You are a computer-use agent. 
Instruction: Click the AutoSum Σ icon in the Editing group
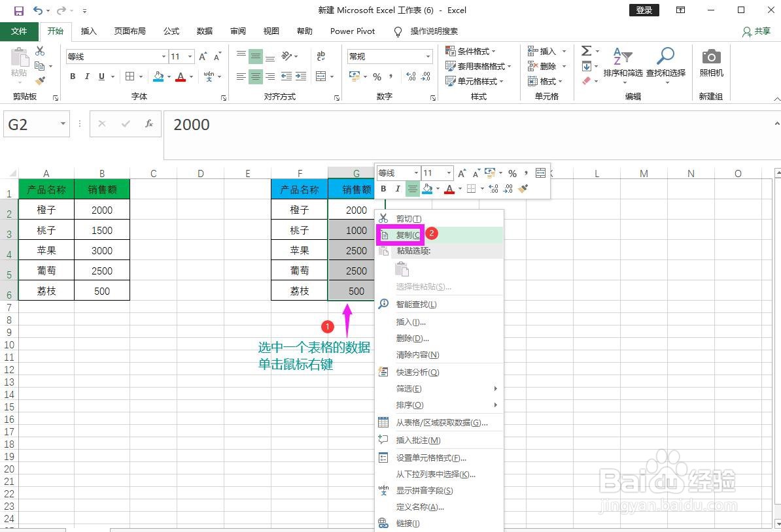point(587,50)
